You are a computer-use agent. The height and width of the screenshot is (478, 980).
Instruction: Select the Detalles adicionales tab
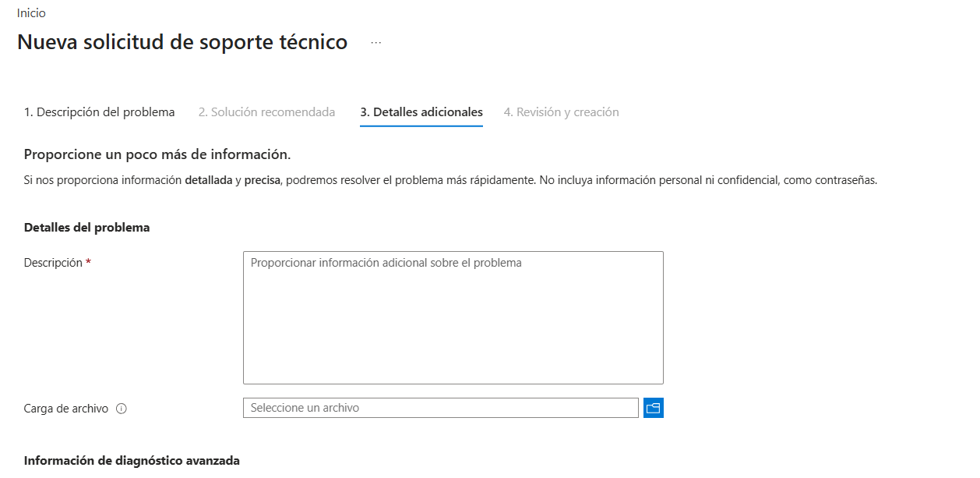[x=421, y=112]
